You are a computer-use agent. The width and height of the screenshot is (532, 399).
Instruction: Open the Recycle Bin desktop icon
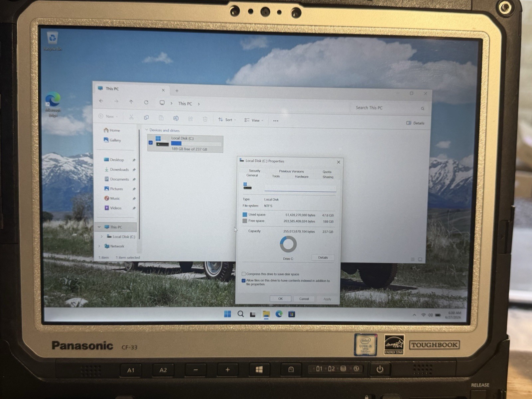click(53, 41)
